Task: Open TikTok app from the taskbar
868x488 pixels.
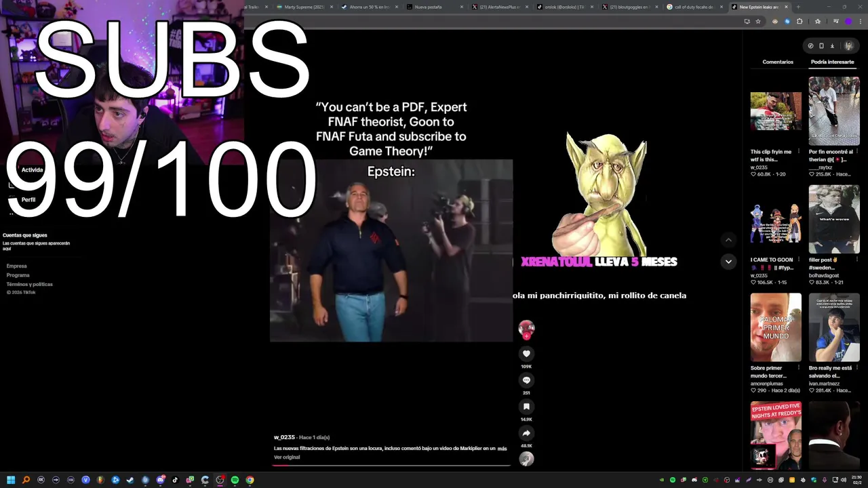Action: [175, 480]
